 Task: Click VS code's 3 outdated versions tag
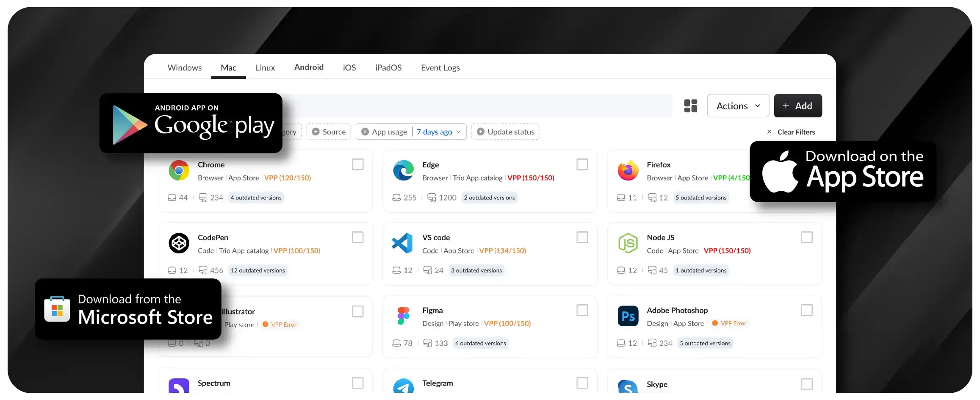point(476,270)
